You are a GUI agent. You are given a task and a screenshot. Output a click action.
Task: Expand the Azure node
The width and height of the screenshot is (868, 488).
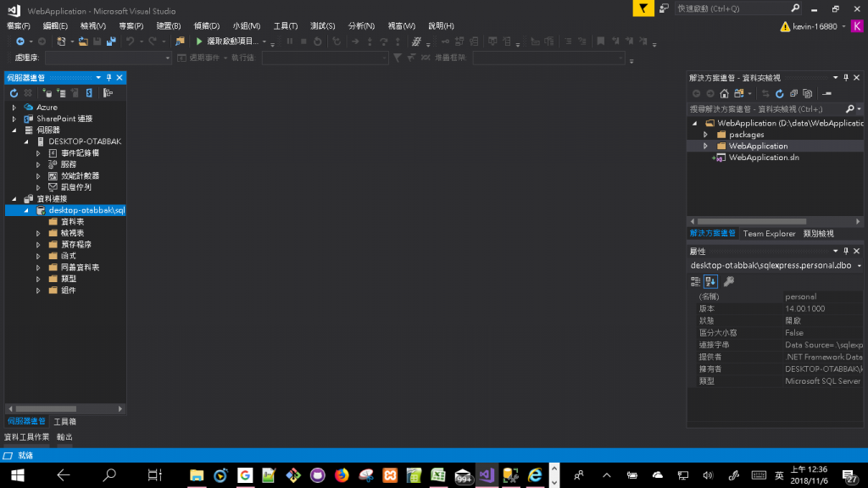click(14, 108)
